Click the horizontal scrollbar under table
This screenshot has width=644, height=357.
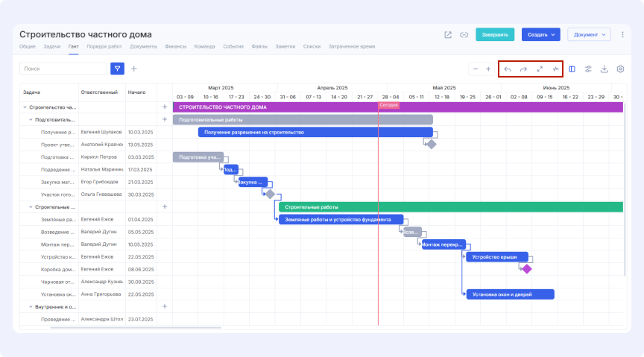point(136,327)
